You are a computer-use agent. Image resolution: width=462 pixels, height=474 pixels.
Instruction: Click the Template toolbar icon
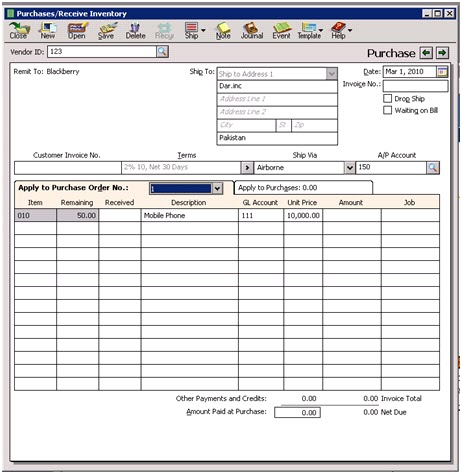[309, 31]
